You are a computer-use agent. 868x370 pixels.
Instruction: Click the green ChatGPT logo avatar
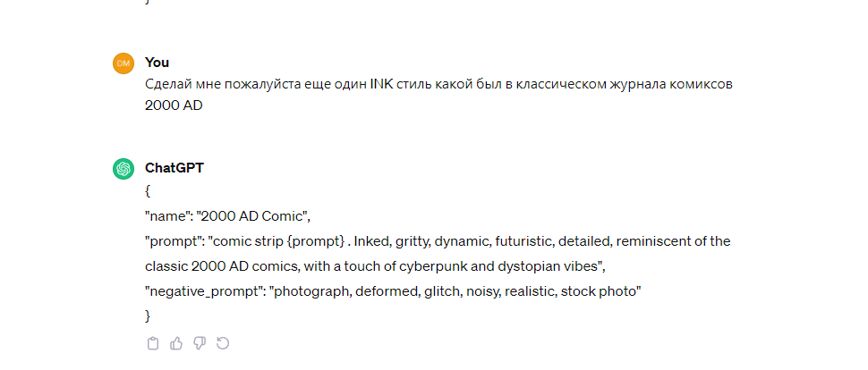click(x=123, y=169)
